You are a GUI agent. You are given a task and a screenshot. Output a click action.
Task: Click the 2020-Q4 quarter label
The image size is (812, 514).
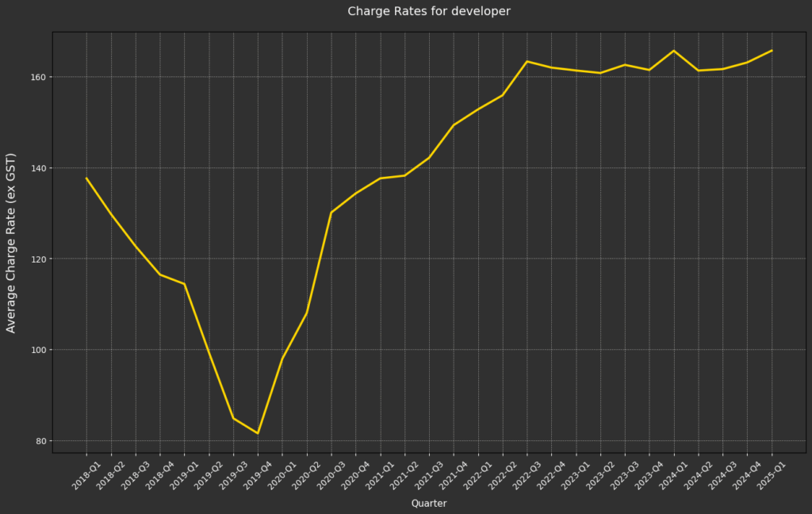354,476
